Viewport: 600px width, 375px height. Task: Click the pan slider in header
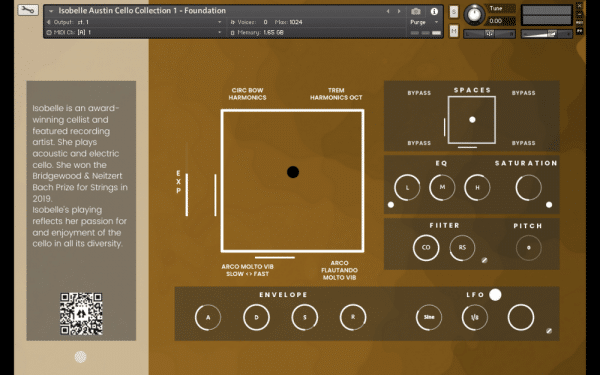pos(489,34)
